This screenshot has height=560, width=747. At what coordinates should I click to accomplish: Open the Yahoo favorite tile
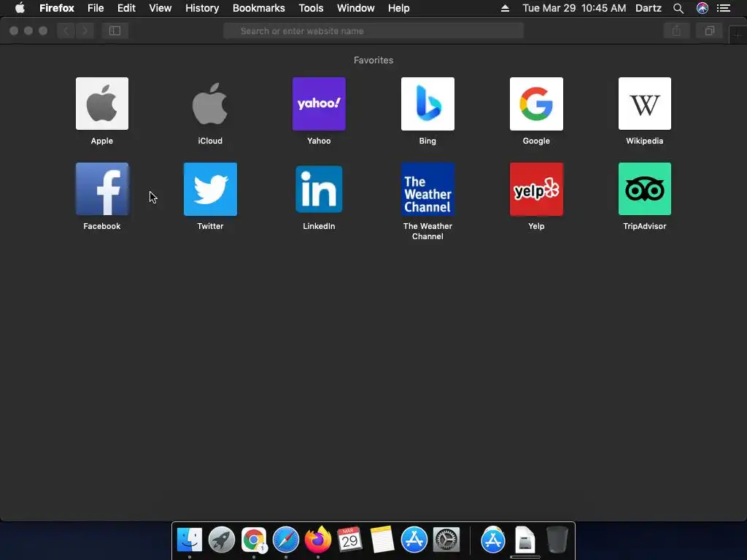[x=319, y=104]
